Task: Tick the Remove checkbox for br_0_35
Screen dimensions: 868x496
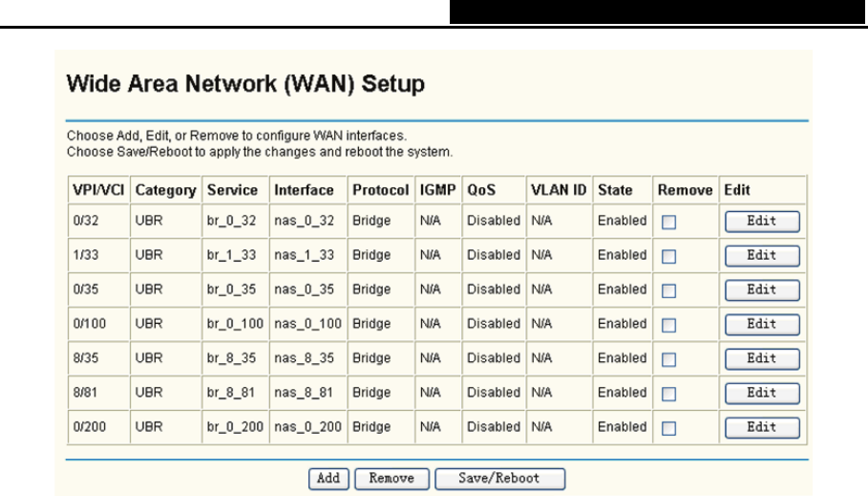Action: (668, 291)
